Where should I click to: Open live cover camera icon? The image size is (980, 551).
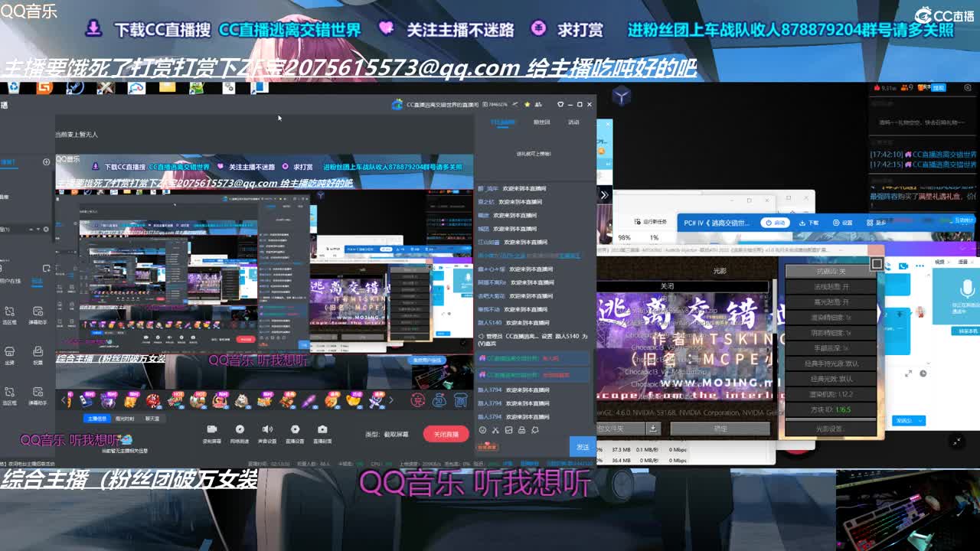pyautogui.click(x=322, y=429)
